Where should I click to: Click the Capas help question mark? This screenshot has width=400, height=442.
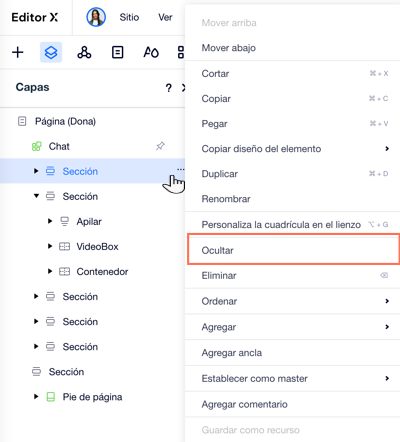169,88
